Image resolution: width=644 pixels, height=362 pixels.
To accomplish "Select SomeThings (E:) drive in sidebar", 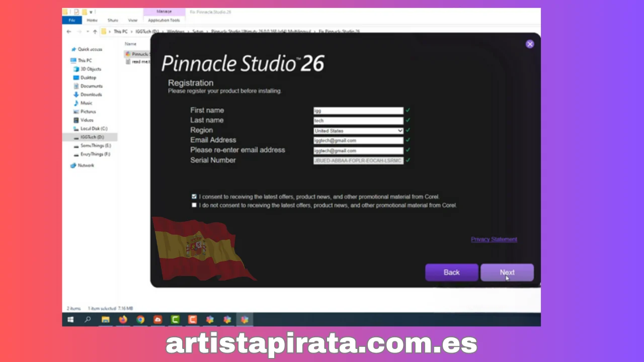I will click(92, 146).
